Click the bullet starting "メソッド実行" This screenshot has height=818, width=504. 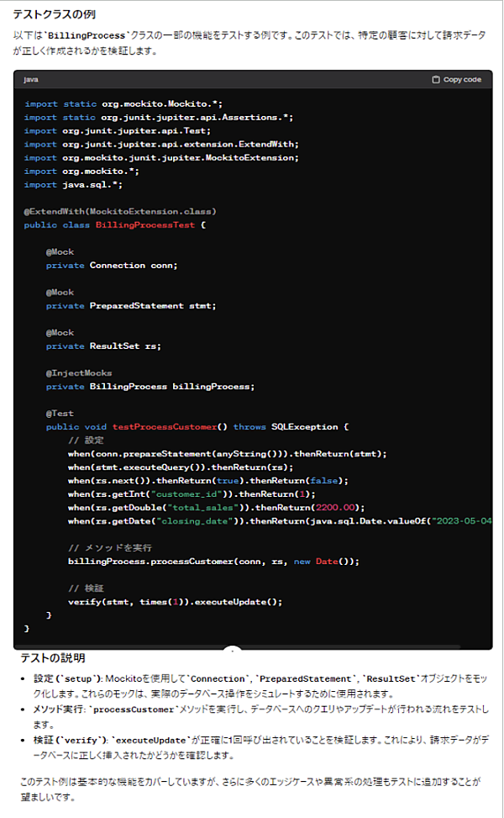coord(260,717)
